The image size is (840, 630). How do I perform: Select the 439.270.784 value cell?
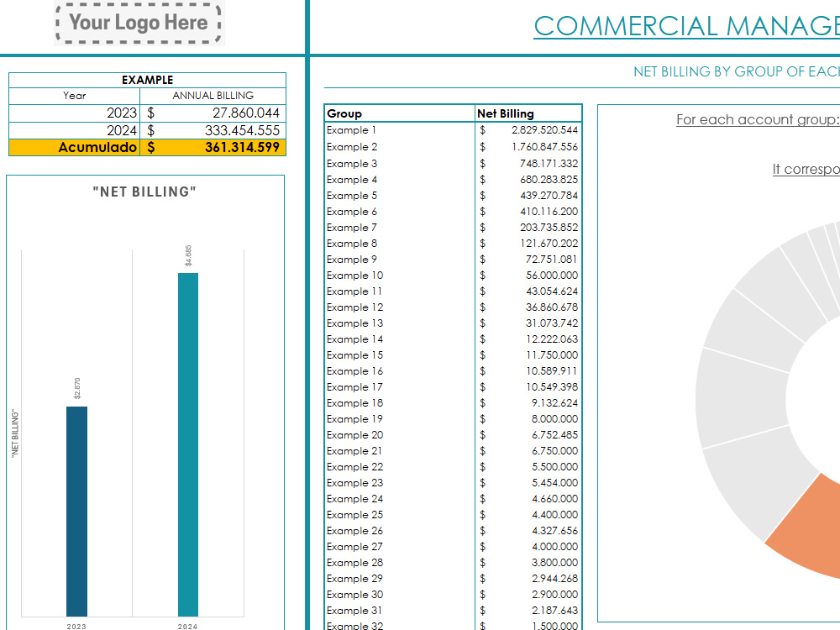click(x=528, y=196)
